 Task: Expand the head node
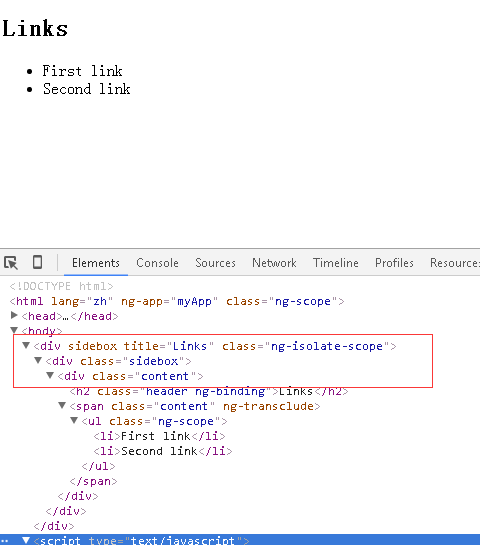[14, 315]
